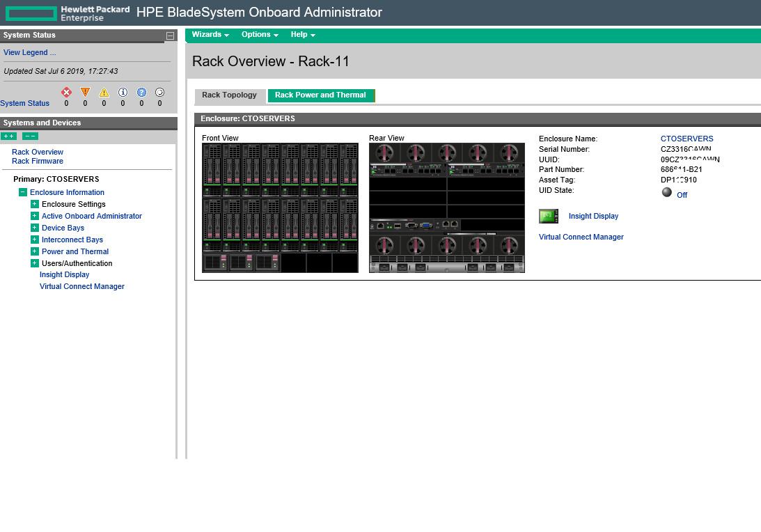
Task: Click the other status circular icon
Action: pyautogui.click(x=159, y=92)
